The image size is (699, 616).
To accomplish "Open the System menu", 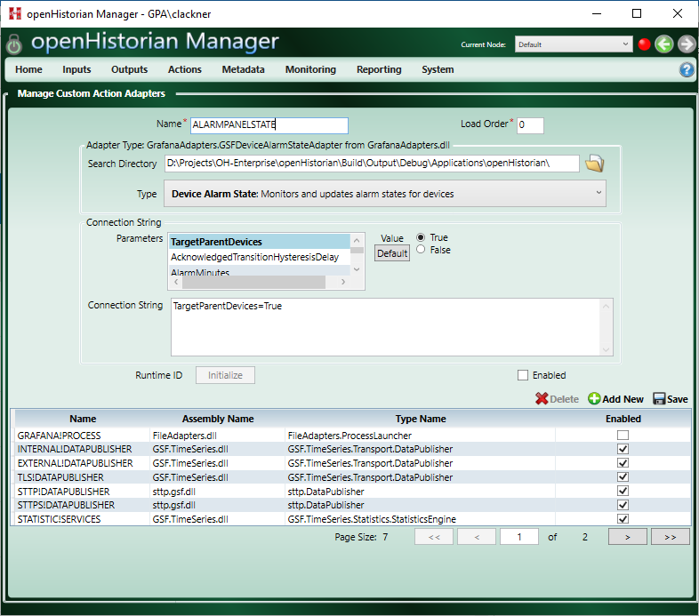I will click(x=438, y=69).
